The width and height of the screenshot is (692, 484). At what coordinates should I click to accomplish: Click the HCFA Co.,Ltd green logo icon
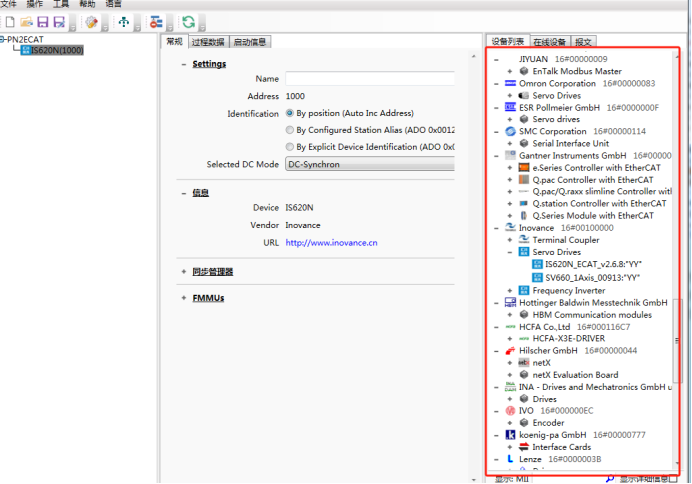[x=510, y=326]
